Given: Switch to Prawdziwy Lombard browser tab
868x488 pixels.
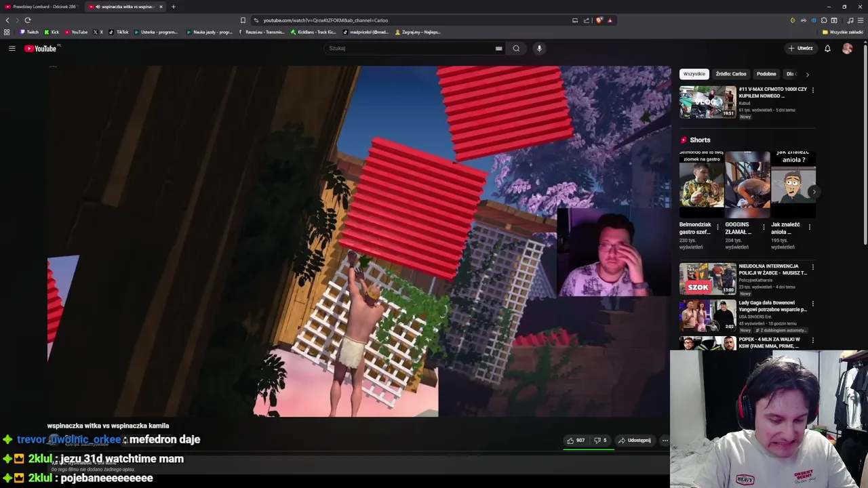Looking at the screenshot, I should point(41,7).
